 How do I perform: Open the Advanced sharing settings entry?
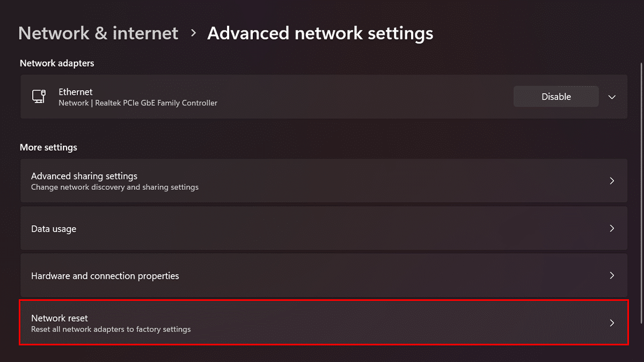click(84, 176)
